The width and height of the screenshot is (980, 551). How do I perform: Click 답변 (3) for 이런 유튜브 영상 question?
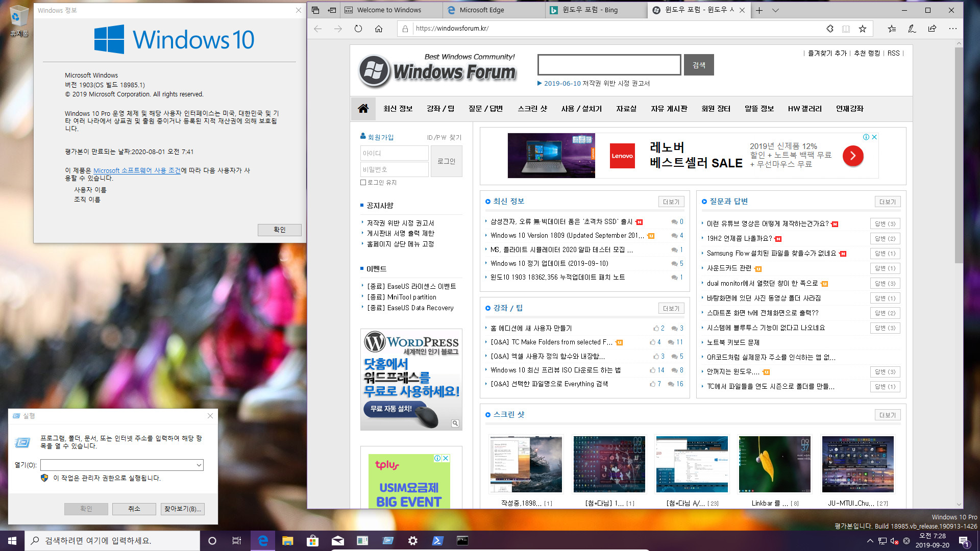885,223
